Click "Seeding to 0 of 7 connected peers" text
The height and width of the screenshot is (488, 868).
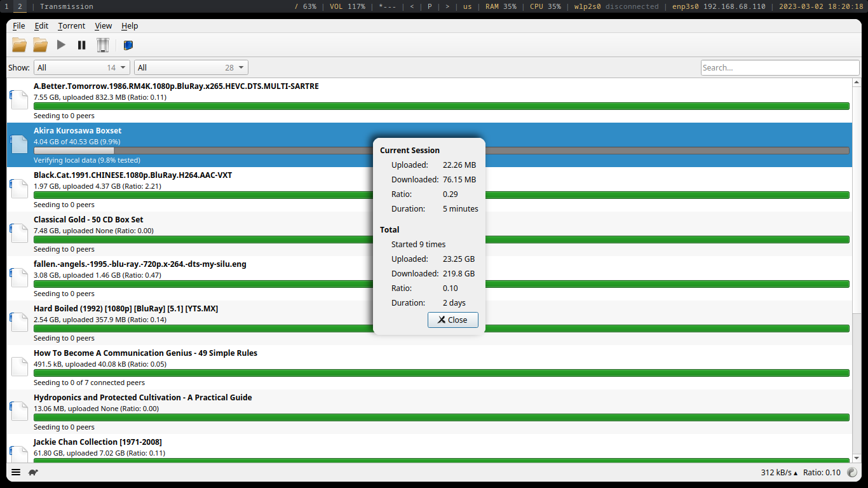(89, 383)
